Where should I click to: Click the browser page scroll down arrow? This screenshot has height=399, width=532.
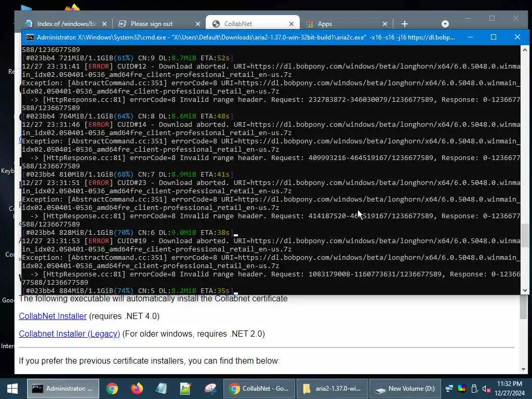[x=523, y=369]
